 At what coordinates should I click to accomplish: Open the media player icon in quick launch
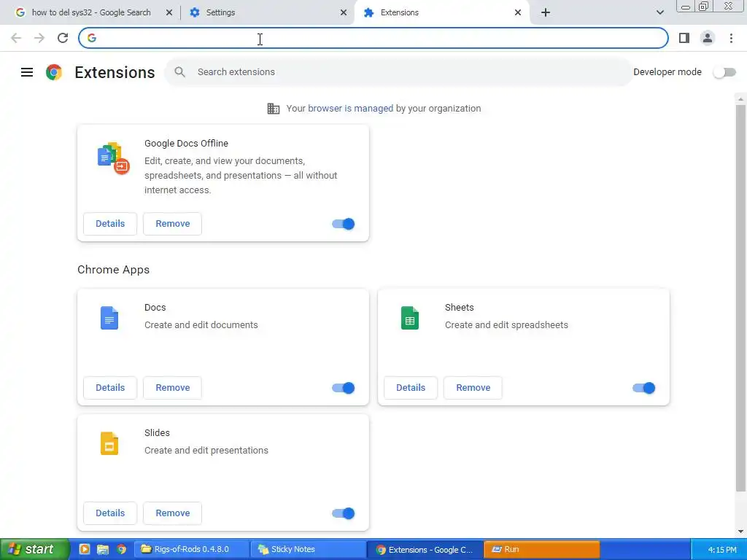(x=85, y=549)
